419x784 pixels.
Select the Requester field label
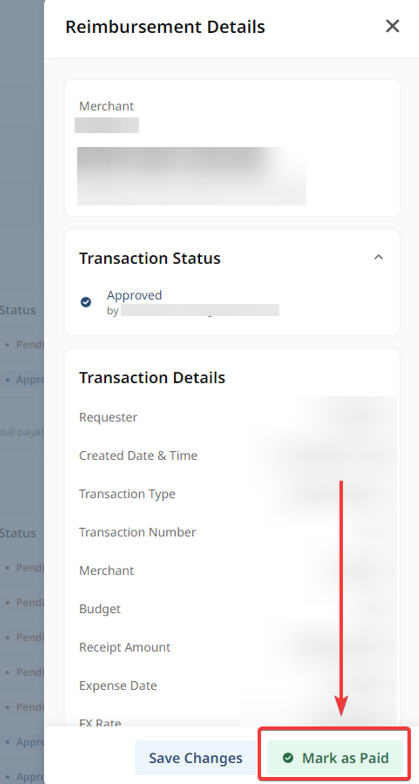(108, 417)
